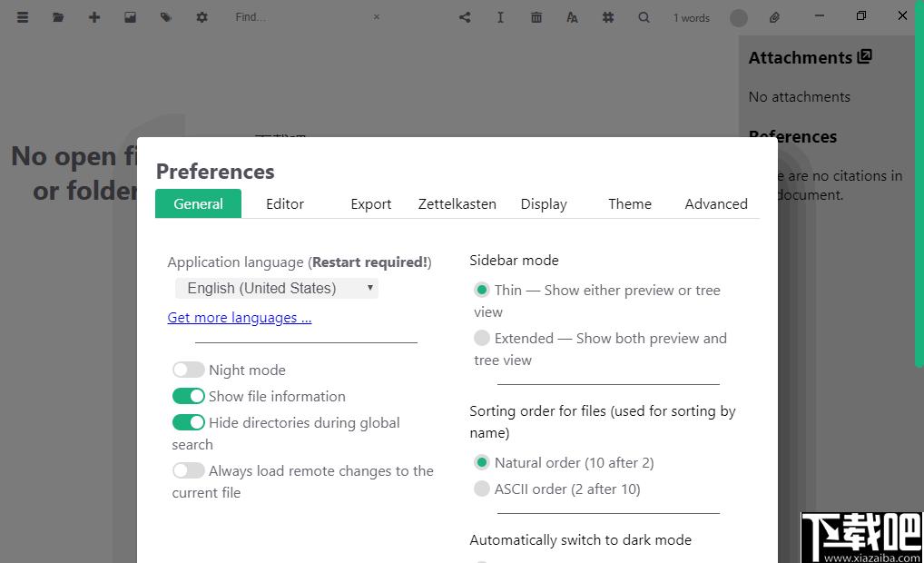Open attachments folder via external link icon

864,56
